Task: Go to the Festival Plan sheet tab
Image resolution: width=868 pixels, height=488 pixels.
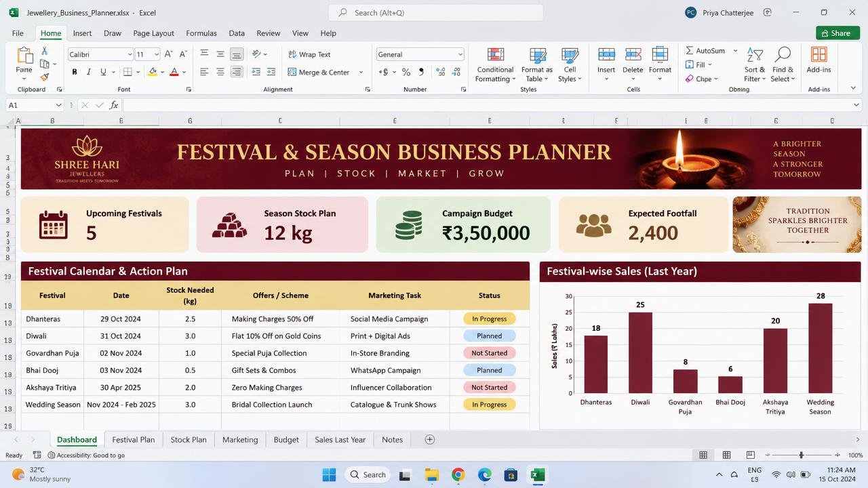Action: click(134, 439)
